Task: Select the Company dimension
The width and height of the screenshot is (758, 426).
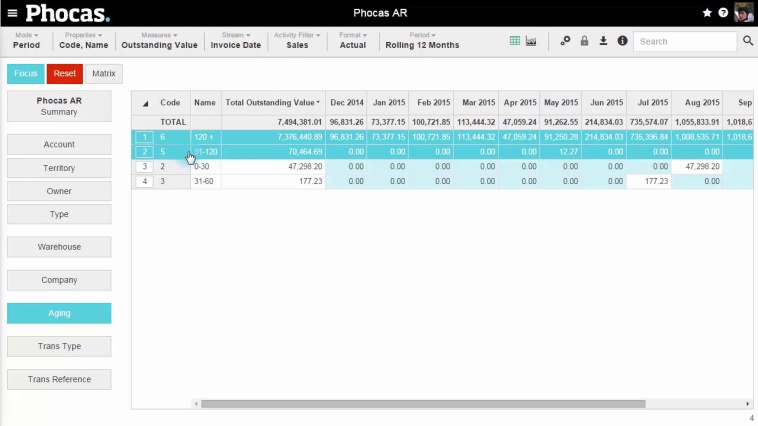Action: pyautogui.click(x=59, y=280)
